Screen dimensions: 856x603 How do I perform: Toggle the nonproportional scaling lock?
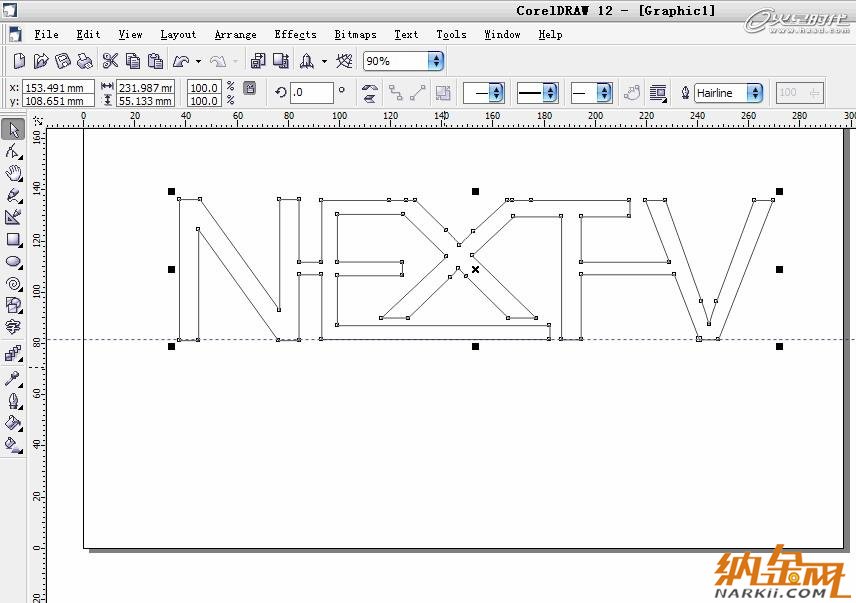click(249, 88)
